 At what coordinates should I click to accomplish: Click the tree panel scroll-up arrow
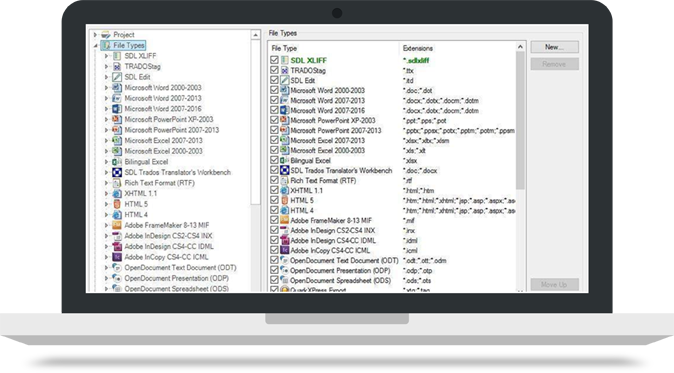255,35
